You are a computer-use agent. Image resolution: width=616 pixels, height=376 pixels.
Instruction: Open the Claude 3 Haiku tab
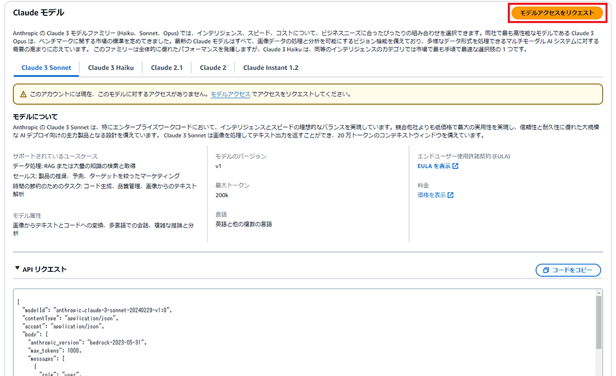click(x=111, y=68)
